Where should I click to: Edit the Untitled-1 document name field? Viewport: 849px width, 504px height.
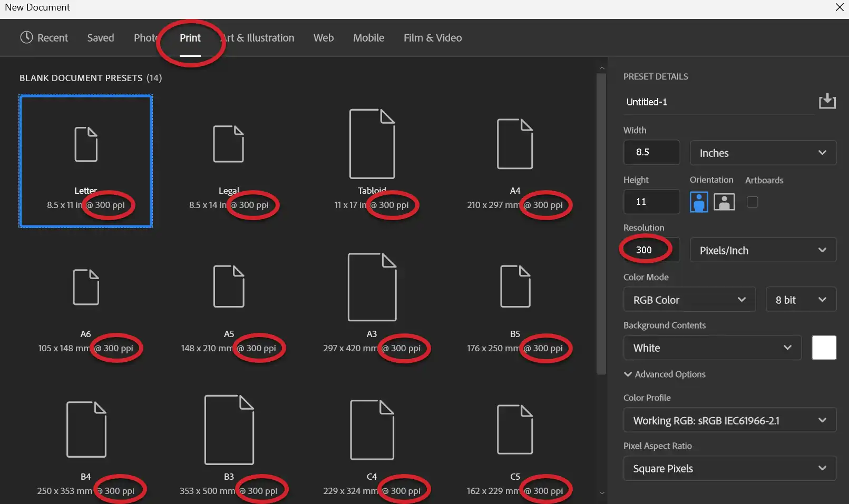(719, 102)
